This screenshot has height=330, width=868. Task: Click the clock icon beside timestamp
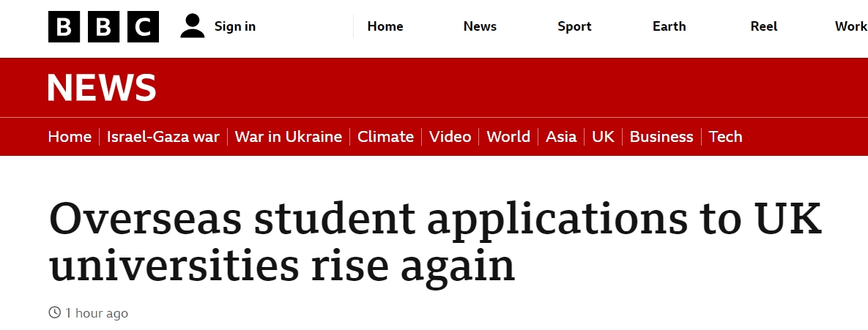click(x=54, y=313)
